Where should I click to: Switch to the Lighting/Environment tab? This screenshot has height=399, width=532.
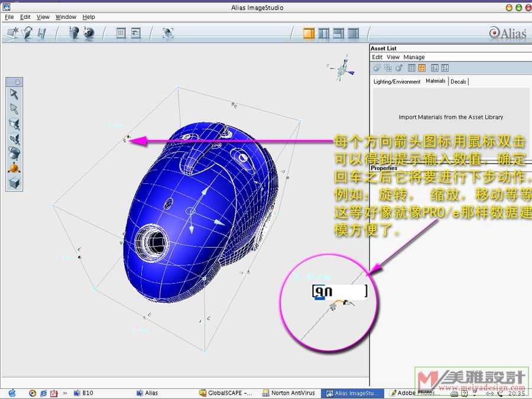397,82
